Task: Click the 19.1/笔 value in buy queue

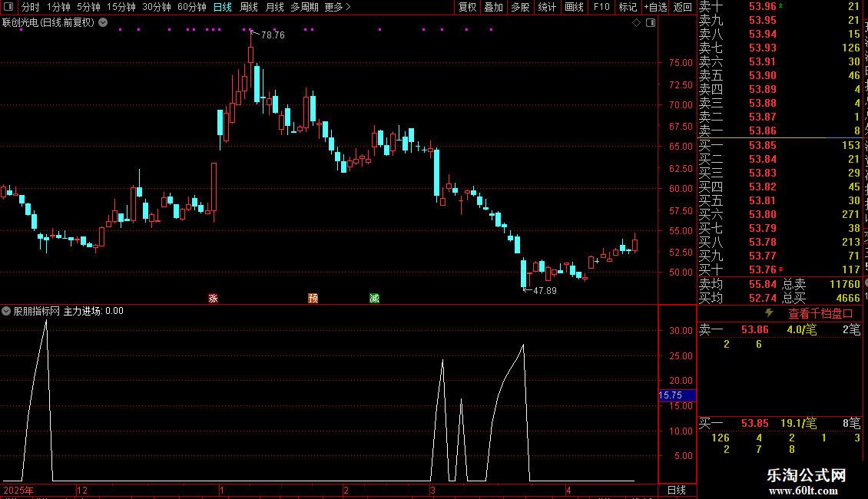Action: click(799, 423)
